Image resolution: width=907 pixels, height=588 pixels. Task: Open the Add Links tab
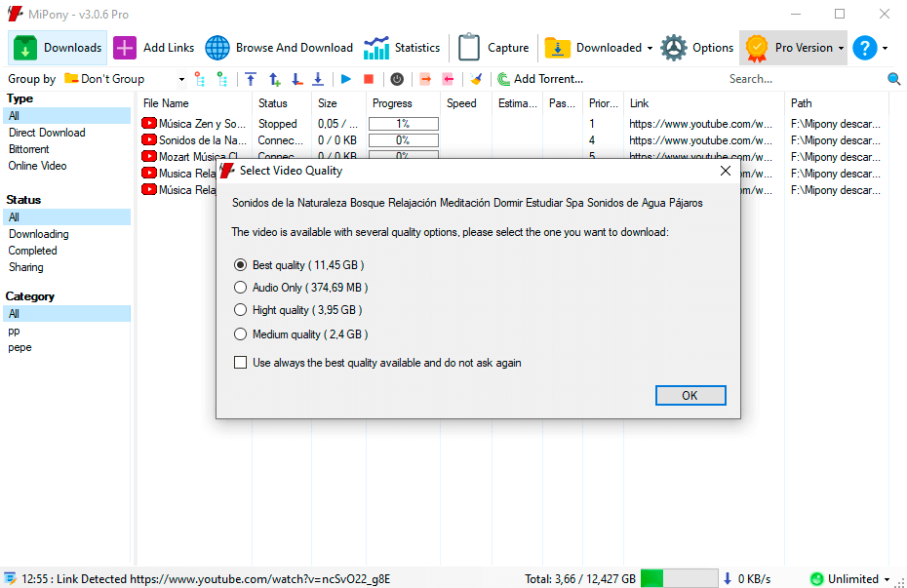154,48
